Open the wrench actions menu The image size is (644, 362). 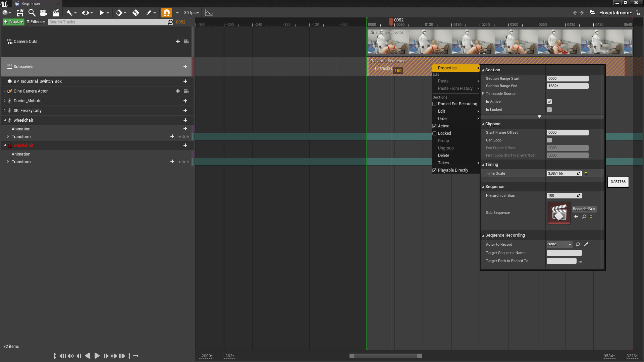71,13
